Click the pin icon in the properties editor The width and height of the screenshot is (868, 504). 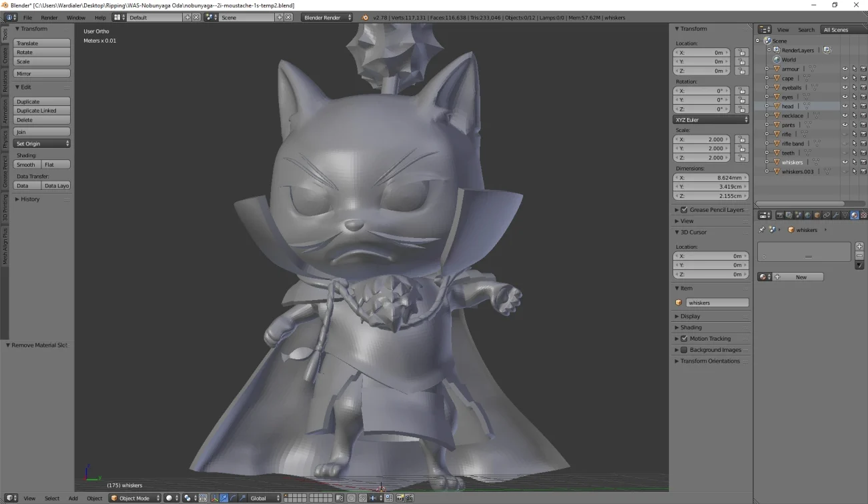762,229
